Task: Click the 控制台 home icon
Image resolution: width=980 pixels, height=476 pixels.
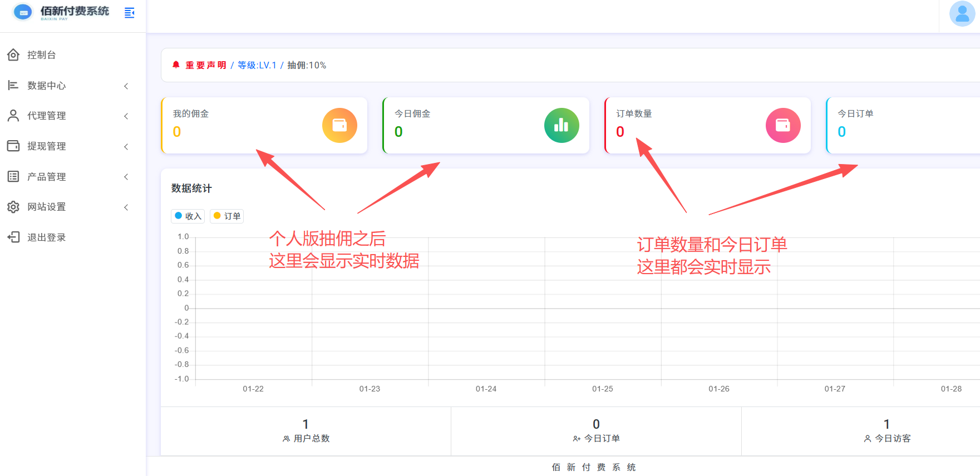Action: [13, 55]
